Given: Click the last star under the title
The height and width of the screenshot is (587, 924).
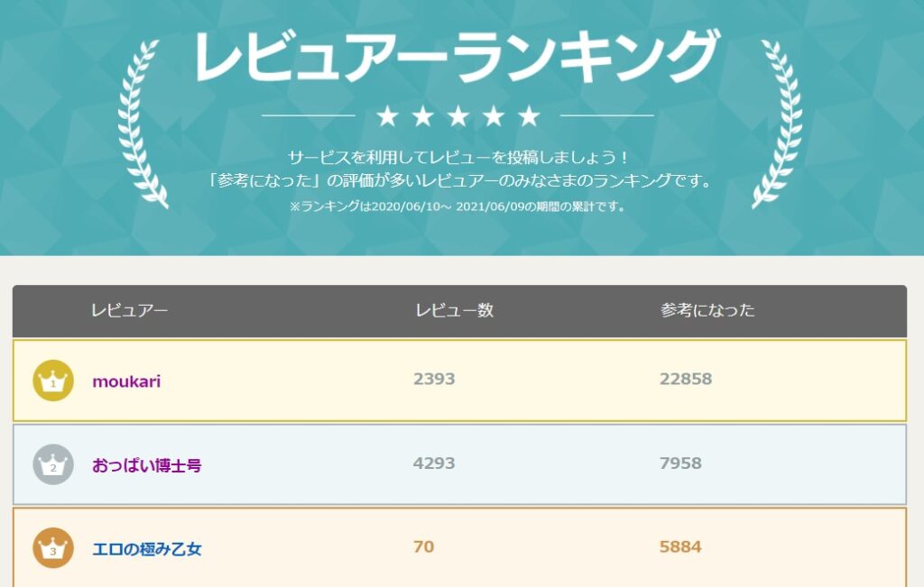Looking at the screenshot, I should [529, 116].
